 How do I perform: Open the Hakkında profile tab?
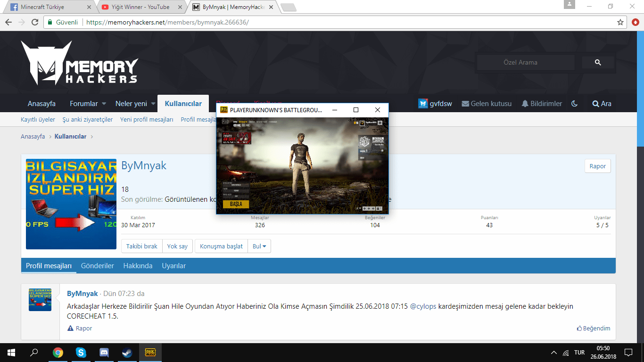[x=138, y=266]
